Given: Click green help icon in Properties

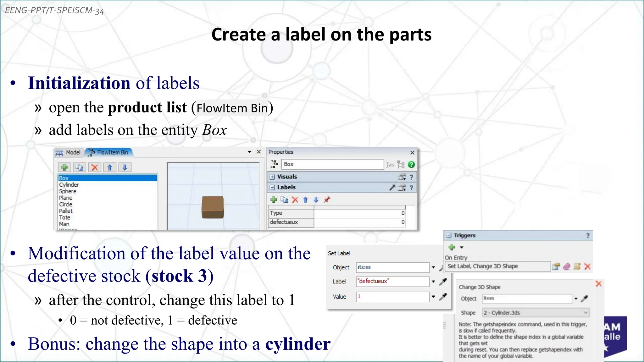Looking at the screenshot, I should (x=411, y=165).
